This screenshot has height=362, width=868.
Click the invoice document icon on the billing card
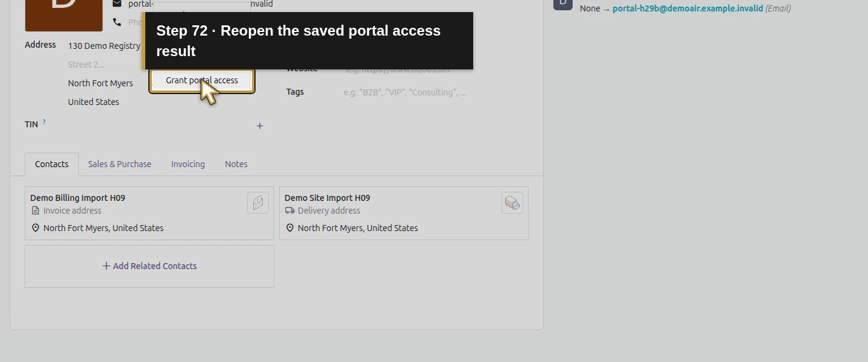click(36, 211)
